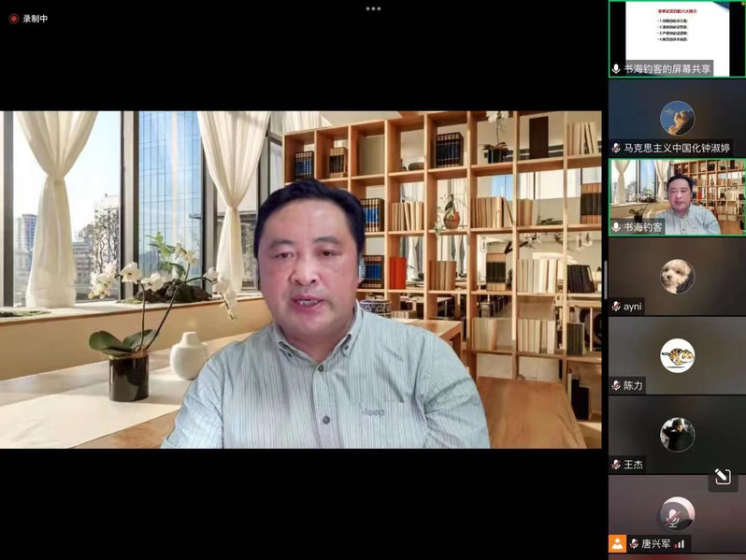Click 陈力's tiger avatar
746x560 pixels.
pyautogui.click(x=677, y=355)
